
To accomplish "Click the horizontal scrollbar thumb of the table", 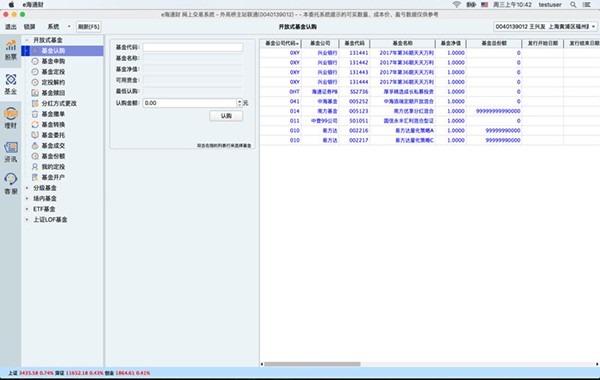I will coord(312,364).
